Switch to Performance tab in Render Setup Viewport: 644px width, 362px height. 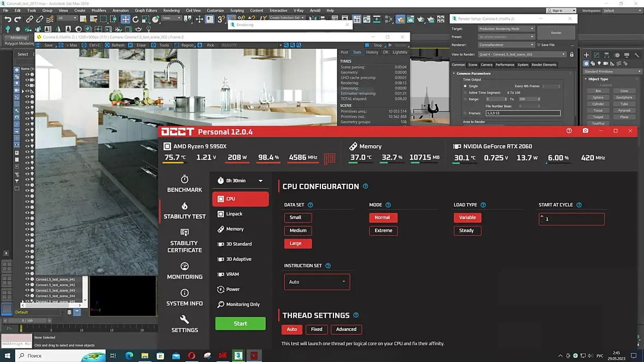[504, 64]
